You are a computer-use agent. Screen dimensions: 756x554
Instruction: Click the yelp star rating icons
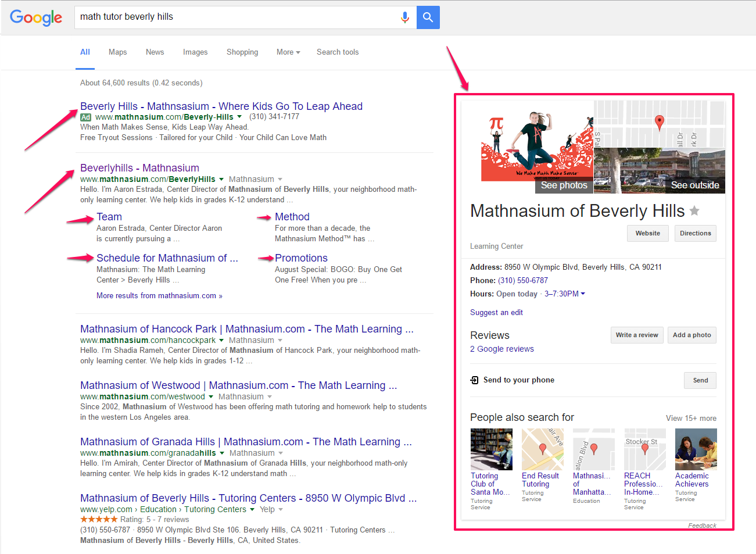click(x=99, y=519)
